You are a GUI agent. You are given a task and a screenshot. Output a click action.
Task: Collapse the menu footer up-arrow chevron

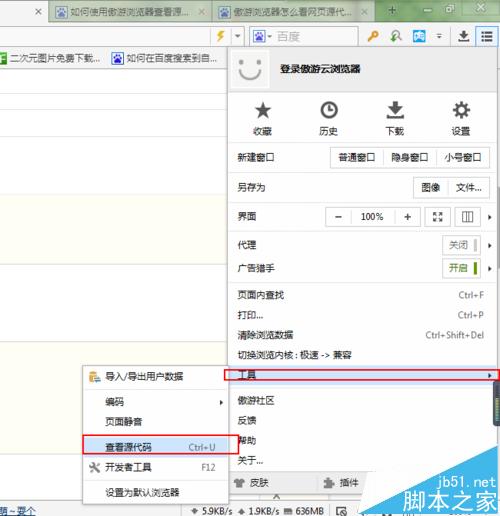(276, 497)
